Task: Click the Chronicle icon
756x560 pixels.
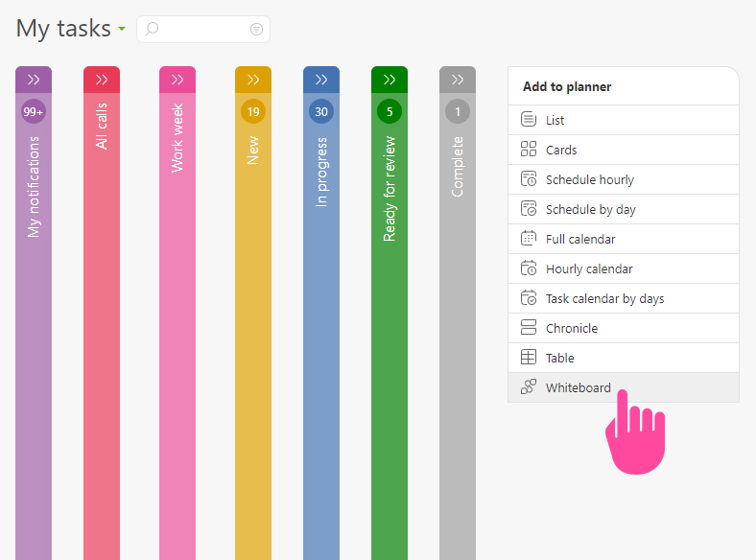Action: click(528, 328)
